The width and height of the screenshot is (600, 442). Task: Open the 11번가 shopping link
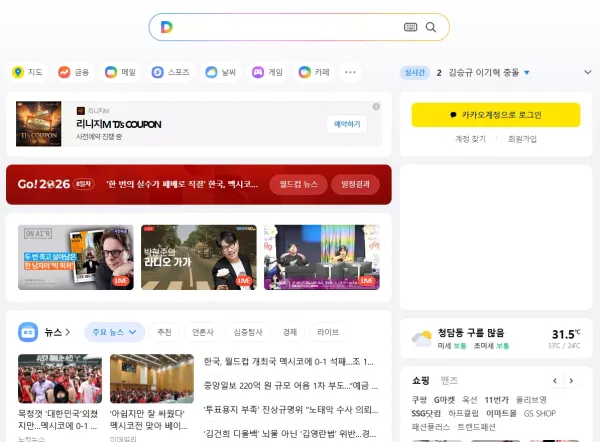coord(497,400)
